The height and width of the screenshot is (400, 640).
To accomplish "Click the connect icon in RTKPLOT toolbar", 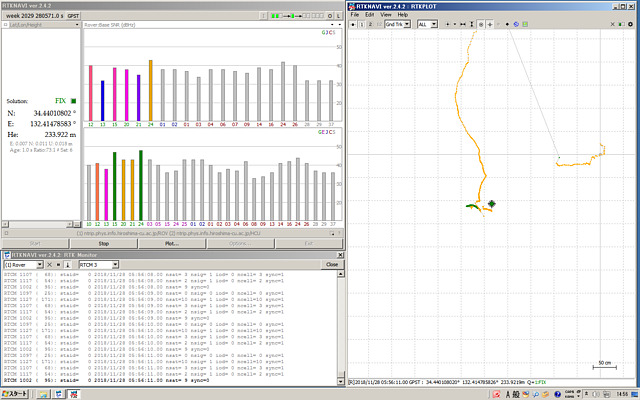I will pos(353,24).
